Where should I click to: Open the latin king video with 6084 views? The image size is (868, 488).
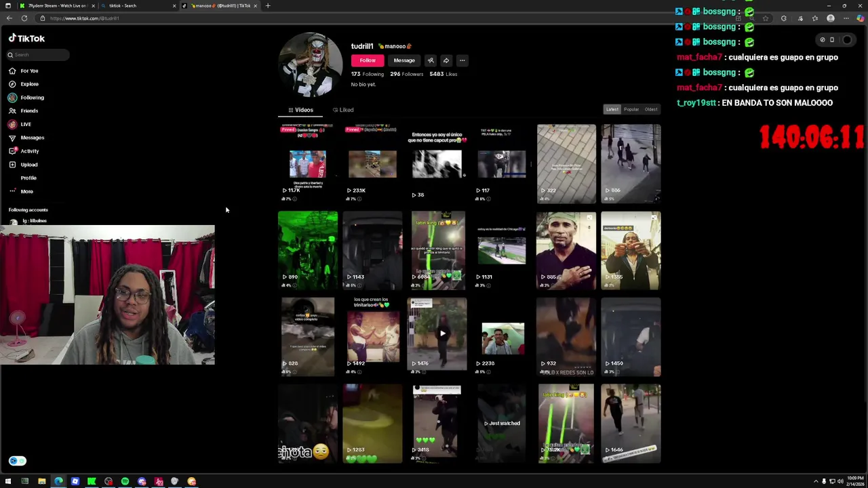click(x=437, y=250)
